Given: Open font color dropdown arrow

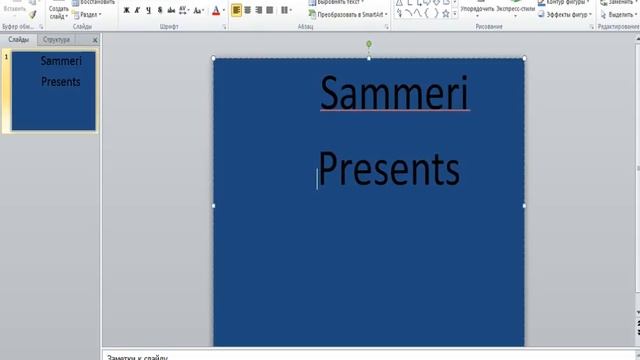Looking at the screenshot, I should pyautogui.click(x=224, y=10).
